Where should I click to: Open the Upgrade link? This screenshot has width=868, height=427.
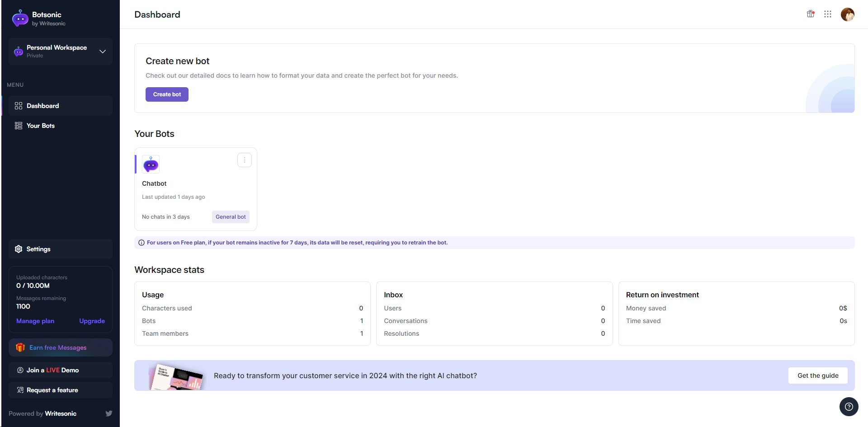click(x=92, y=321)
